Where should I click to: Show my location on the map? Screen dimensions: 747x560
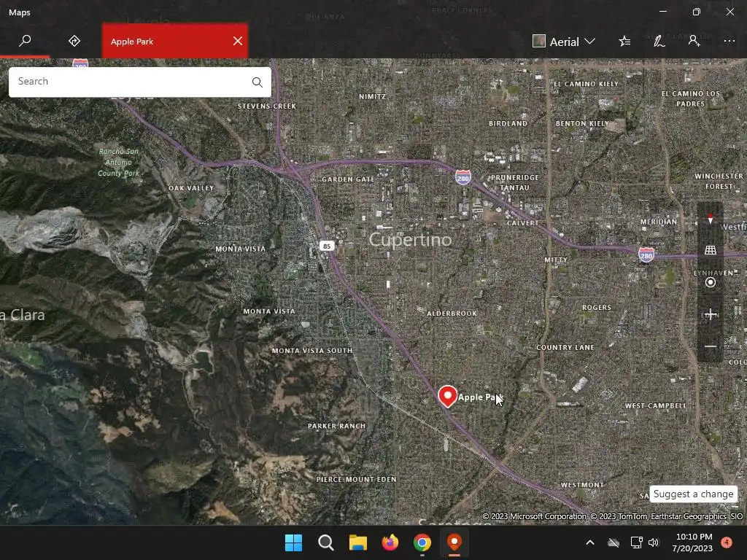click(711, 282)
